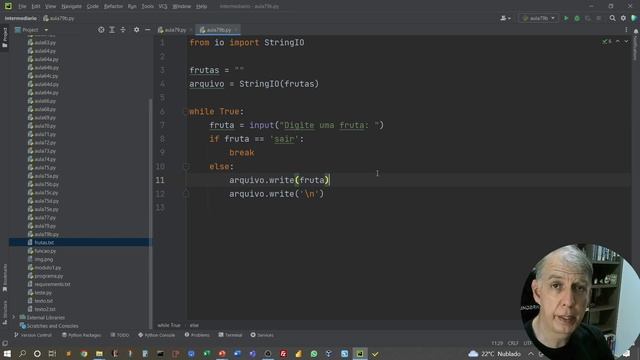Switch to the first editor tab aula79.py

coord(175,30)
